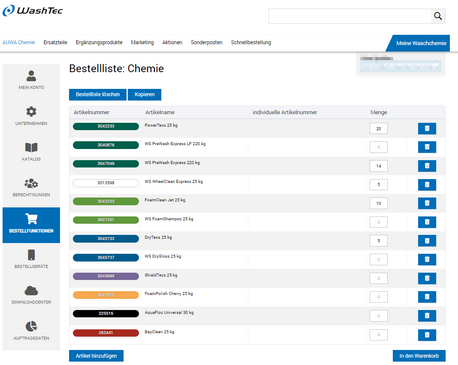Open Bestellgeräte phone icon
458x365 pixels.
click(31, 255)
